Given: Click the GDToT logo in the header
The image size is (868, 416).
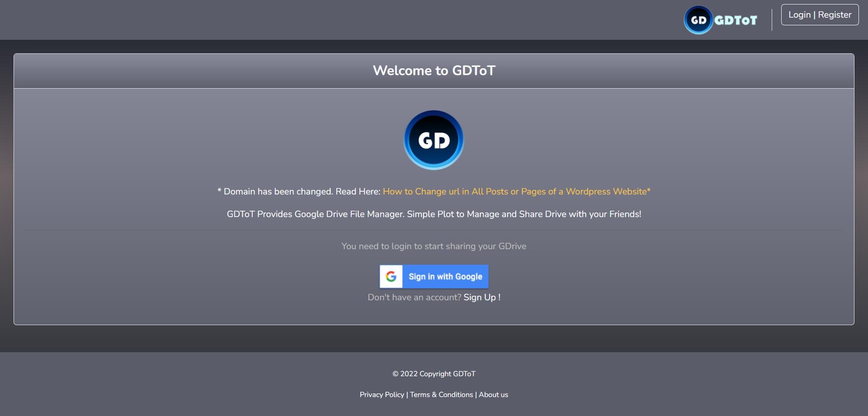Looking at the screenshot, I should pos(721,20).
